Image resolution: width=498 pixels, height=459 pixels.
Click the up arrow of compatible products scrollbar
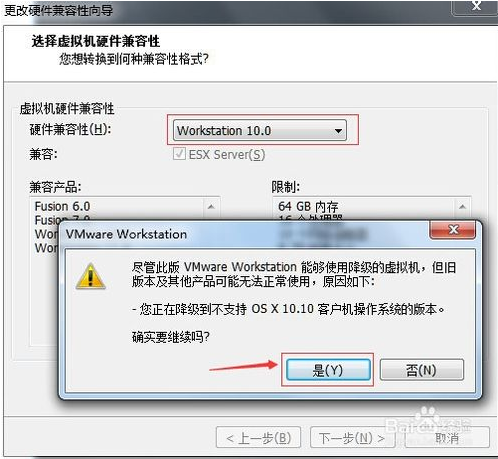(211, 207)
